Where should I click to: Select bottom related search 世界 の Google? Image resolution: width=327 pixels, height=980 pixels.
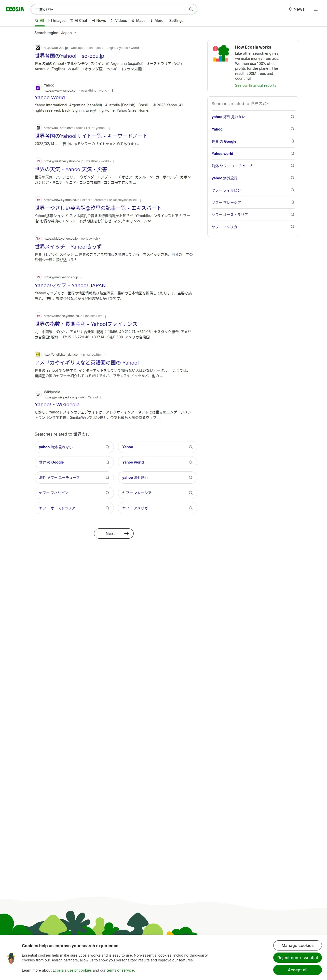[x=74, y=462]
